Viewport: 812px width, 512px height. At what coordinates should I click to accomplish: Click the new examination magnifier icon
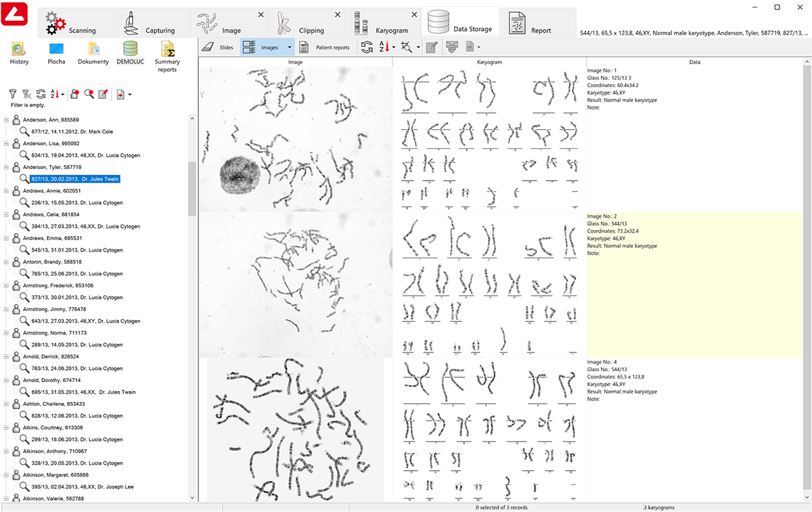tap(89, 95)
